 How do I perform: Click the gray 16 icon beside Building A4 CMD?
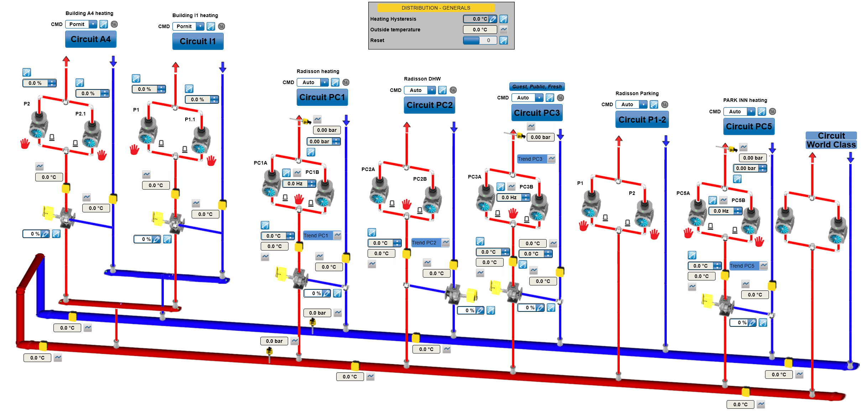[x=114, y=24]
